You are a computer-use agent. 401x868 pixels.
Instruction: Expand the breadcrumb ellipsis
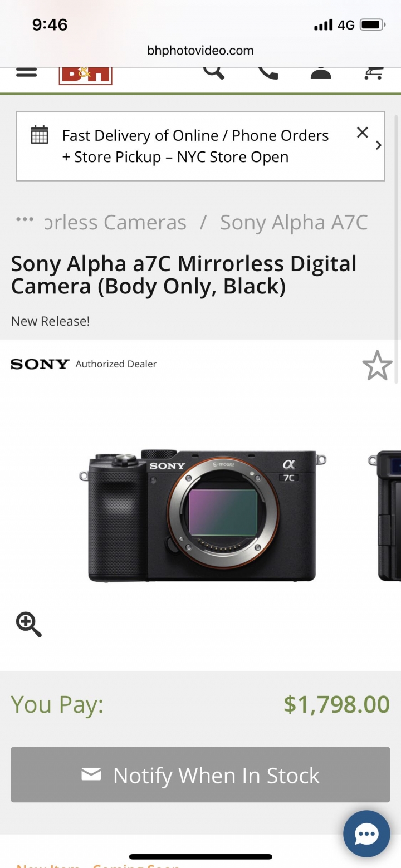[x=25, y=219]
